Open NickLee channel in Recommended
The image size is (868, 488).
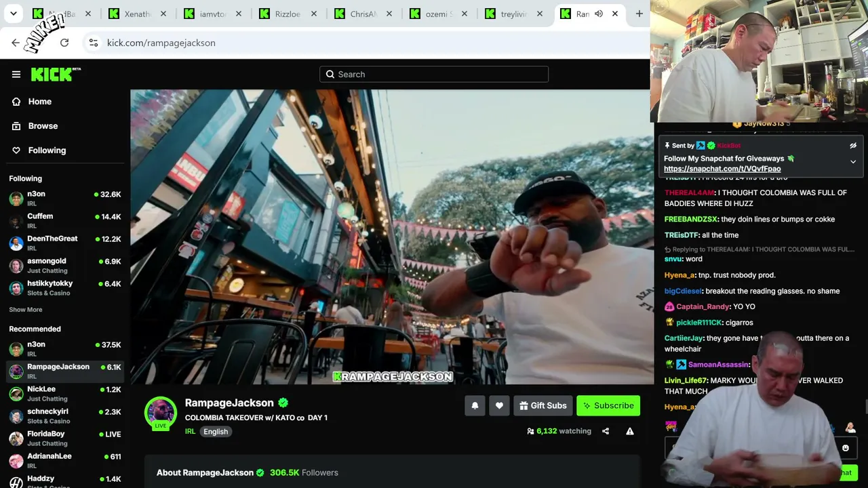65,394
